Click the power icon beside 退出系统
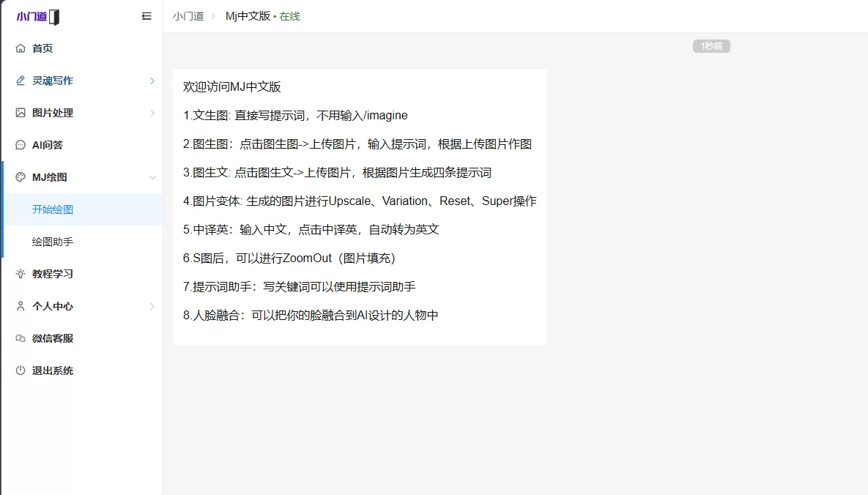 tap(21, 371)
